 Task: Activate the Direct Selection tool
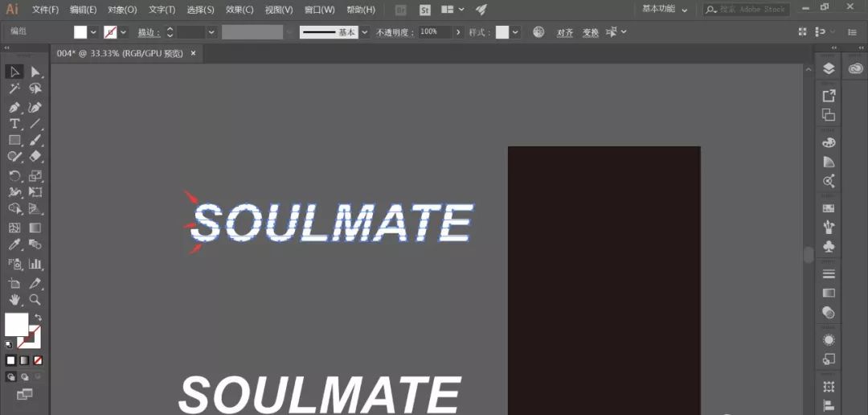click(35, 72)
